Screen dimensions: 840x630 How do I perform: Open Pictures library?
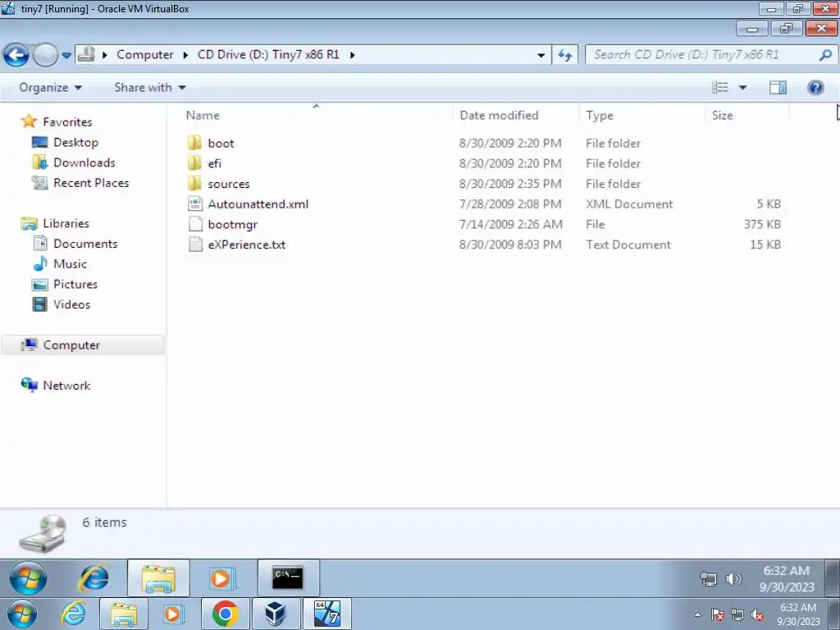tap(75, 285)
